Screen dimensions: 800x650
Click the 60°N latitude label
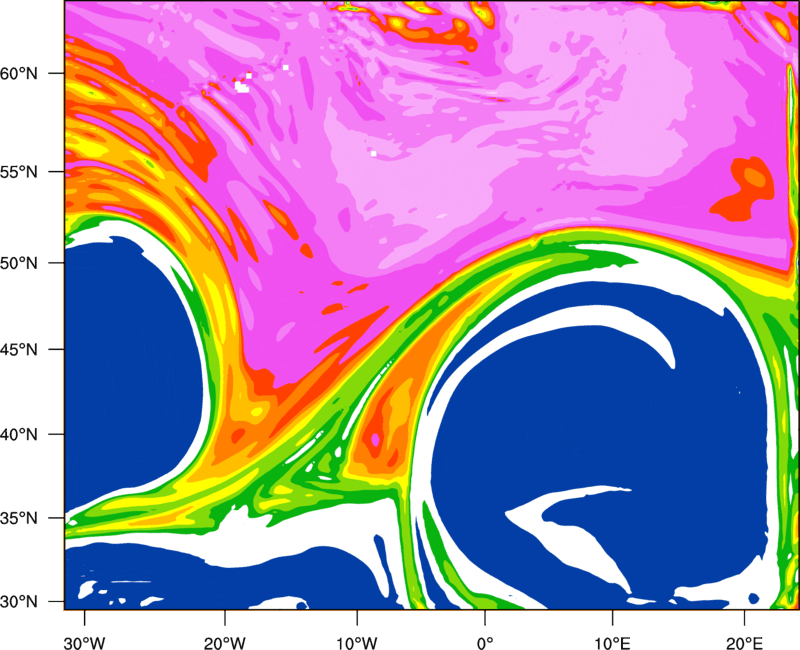(x=19, y=74)
